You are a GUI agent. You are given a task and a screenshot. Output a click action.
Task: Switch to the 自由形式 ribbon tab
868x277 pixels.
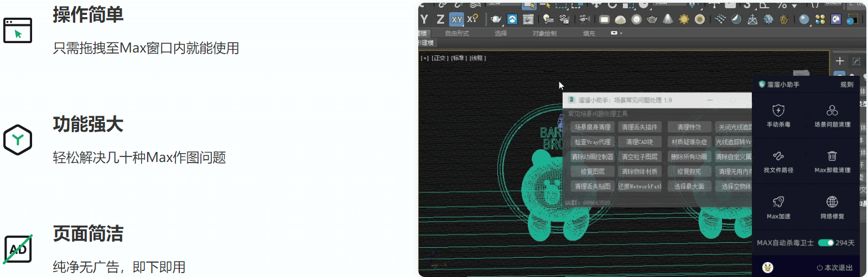click(457, 34)
